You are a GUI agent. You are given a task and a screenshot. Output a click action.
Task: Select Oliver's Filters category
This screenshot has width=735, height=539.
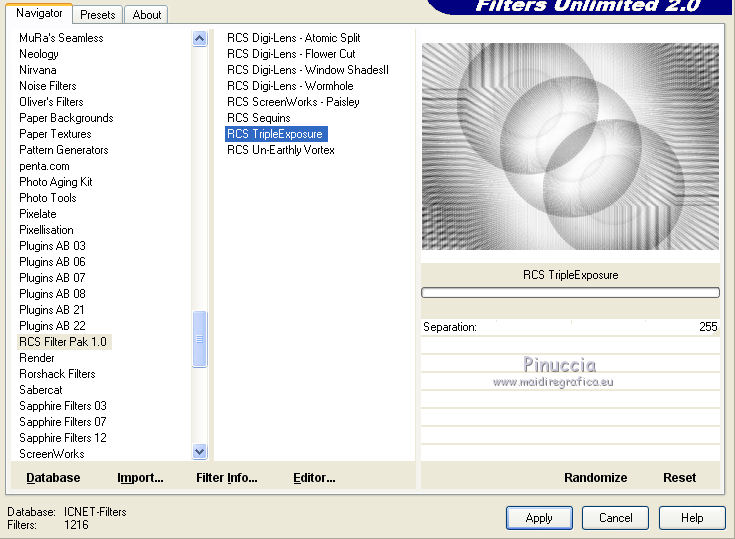(51, 102)
